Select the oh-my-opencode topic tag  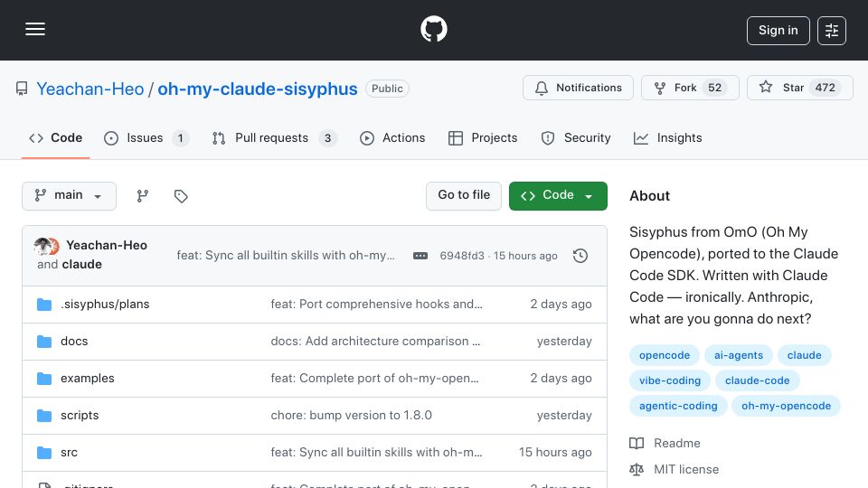click(786, 406)
